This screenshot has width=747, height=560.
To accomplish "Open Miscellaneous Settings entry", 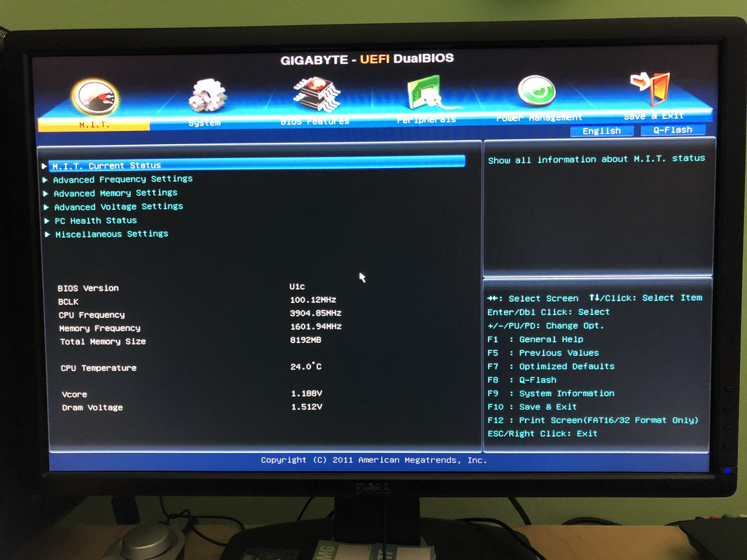I will point(111,234).
